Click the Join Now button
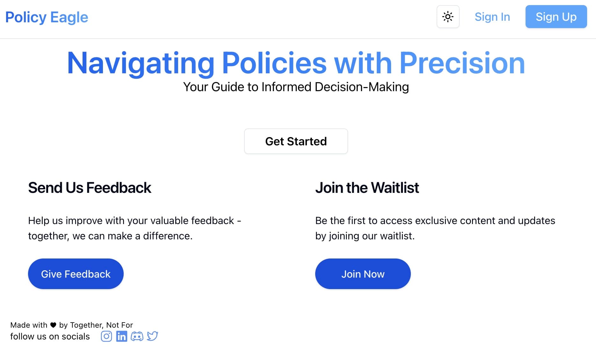Image resolution: width=596 pixels, height=364 pixels. [363, 274]
